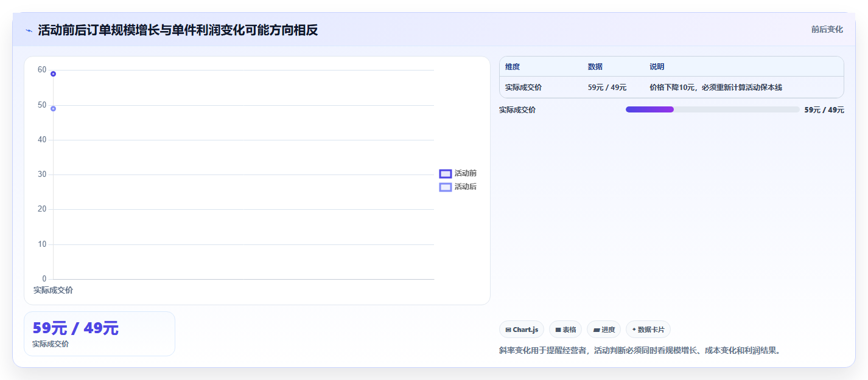Image resolution: width=868 pixels, height=380 pixels.
Task: Click the y-axis label 30
Action: (42, 174)
